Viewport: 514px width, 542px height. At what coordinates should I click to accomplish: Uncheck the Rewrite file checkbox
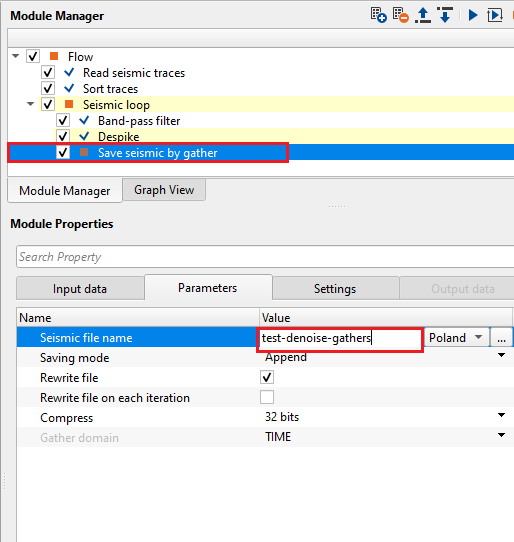tap(267, 377)
